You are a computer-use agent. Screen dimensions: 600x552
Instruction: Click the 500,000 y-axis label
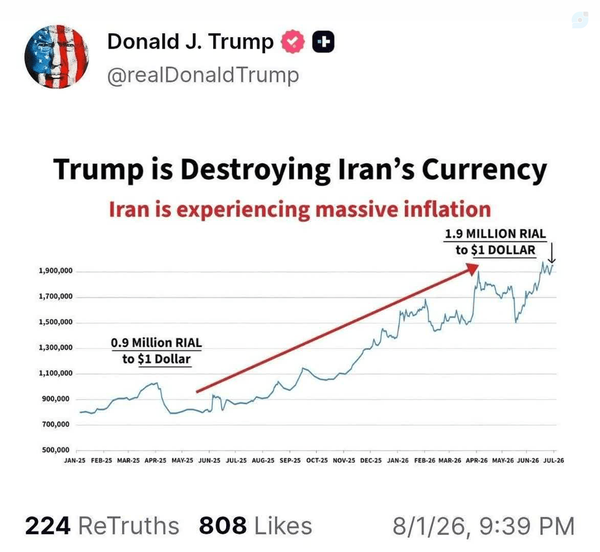(x=55, y=450)
